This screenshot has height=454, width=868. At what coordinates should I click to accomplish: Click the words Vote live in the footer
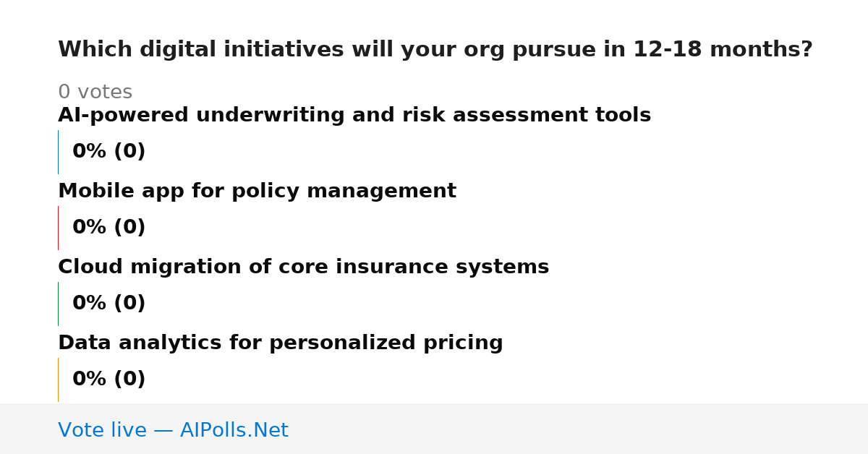pyautogui.click(x=102, y=431)
